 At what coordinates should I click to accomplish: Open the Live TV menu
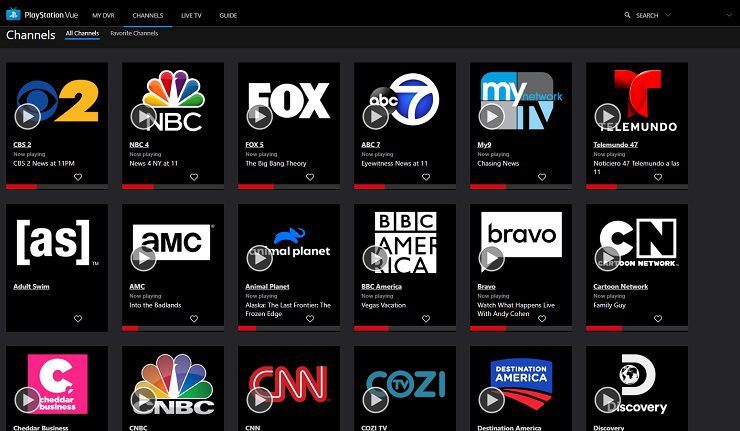point(191,16)
